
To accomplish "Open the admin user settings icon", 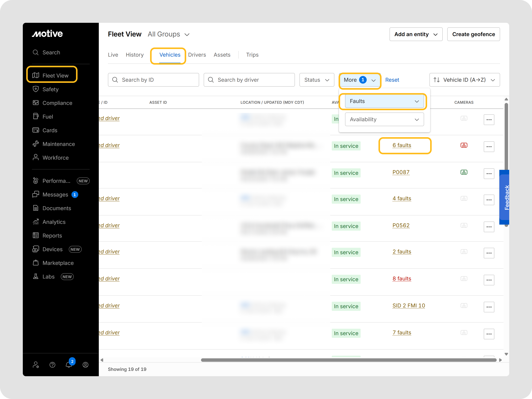I will [36, 365].
